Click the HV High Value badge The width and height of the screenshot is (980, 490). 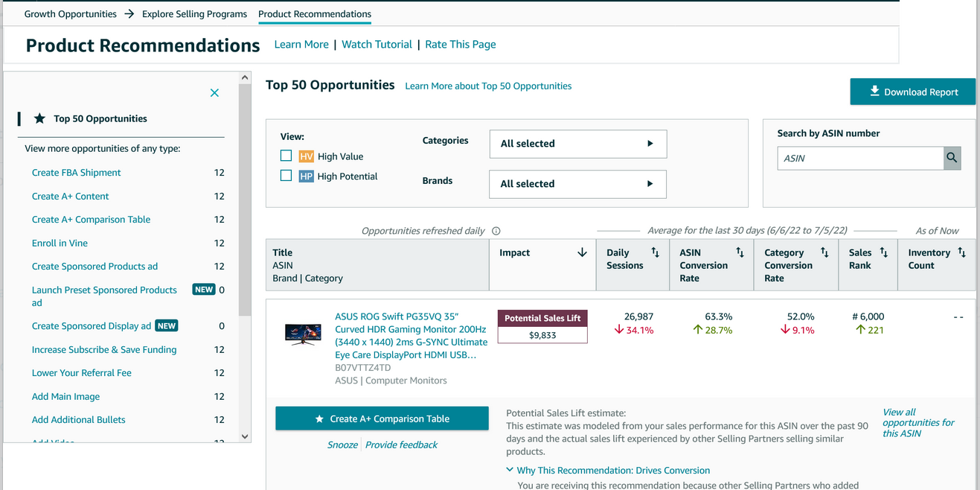point(306,156)
